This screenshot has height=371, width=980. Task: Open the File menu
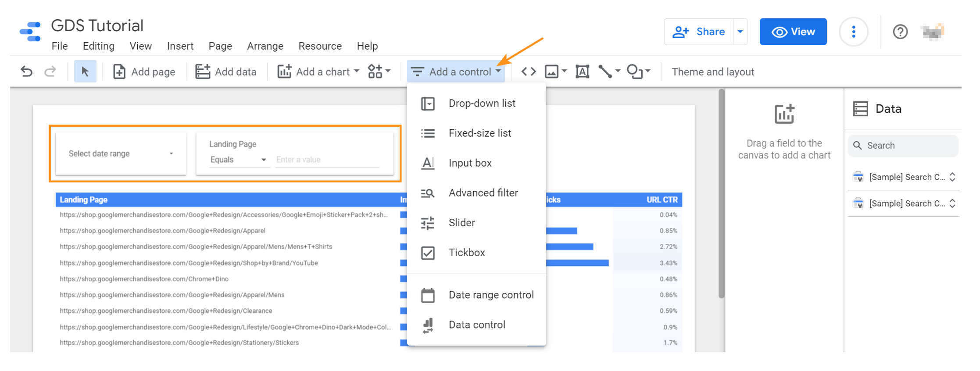coord(60,46)
